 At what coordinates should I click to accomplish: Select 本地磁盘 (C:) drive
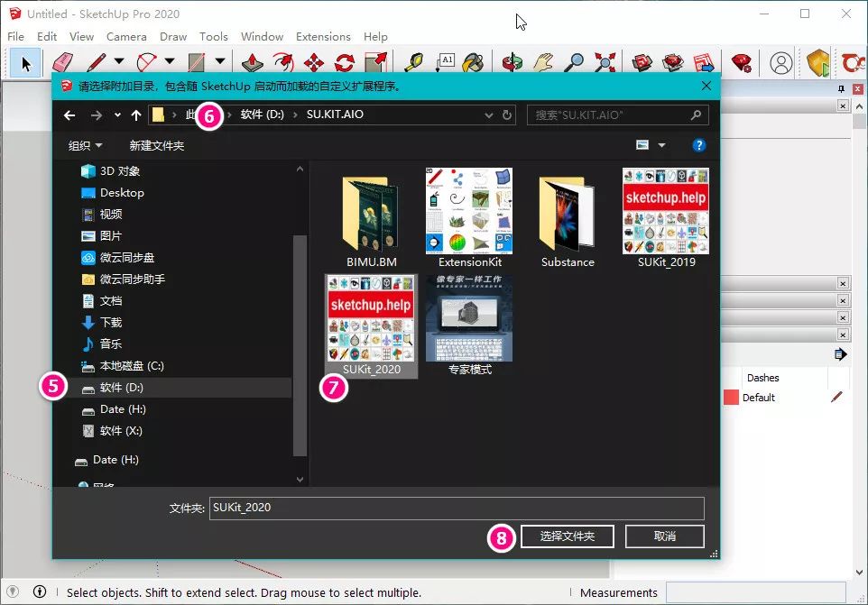point(123,365)
